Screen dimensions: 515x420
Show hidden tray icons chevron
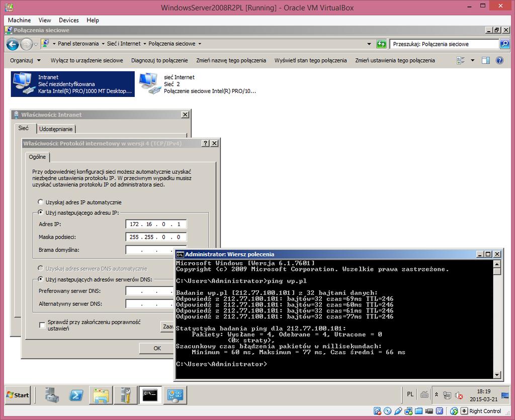(x=437, y=395)
